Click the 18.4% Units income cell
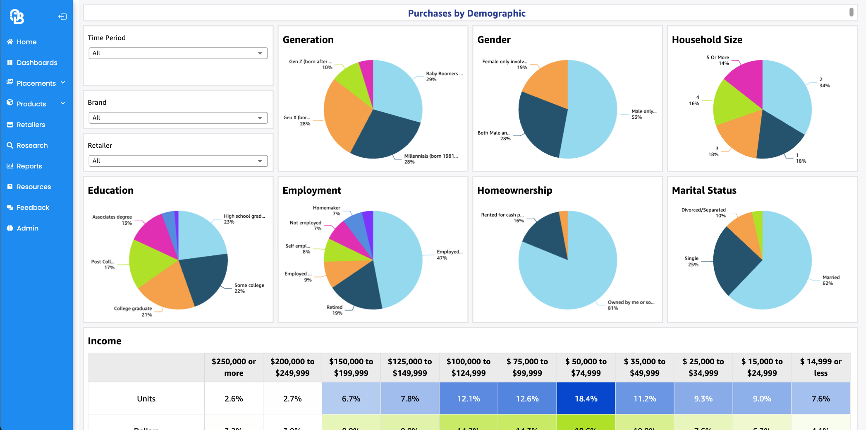The width and height of the screenshot is (868, 430). click(x=586, y=398)
